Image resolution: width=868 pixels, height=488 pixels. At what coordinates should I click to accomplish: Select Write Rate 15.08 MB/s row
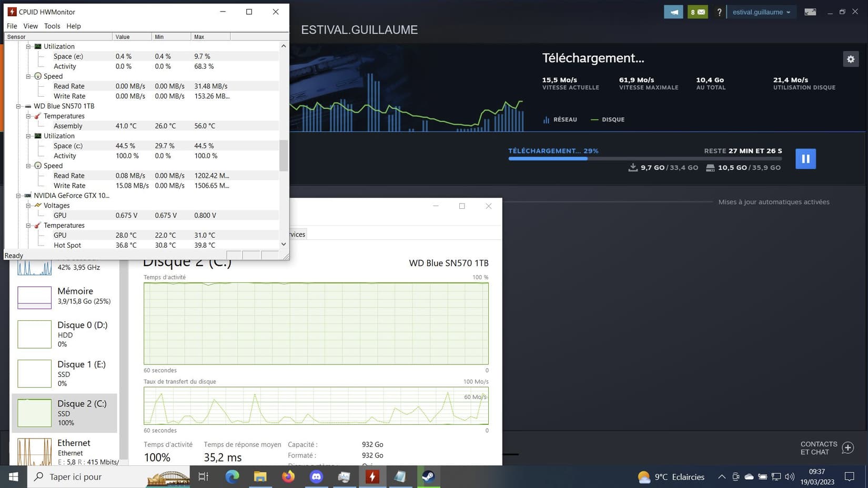pos(142,186)
